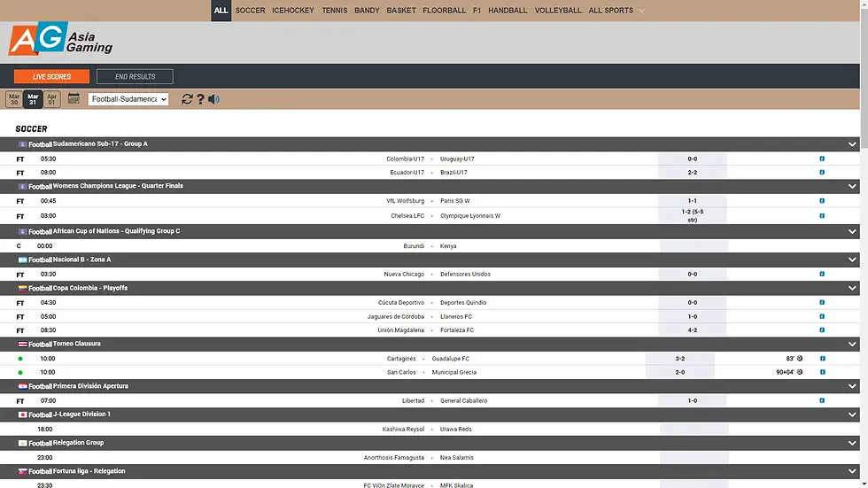Image resolution: width=868 pixels, height=488 pixels.
Task: Switch to the TENNIS tab
Action: 335,11
